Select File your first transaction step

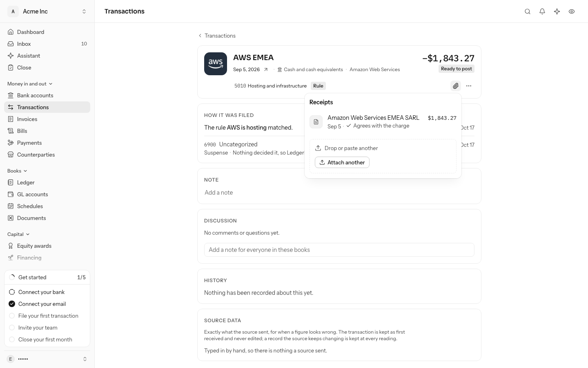coord(47,316)
